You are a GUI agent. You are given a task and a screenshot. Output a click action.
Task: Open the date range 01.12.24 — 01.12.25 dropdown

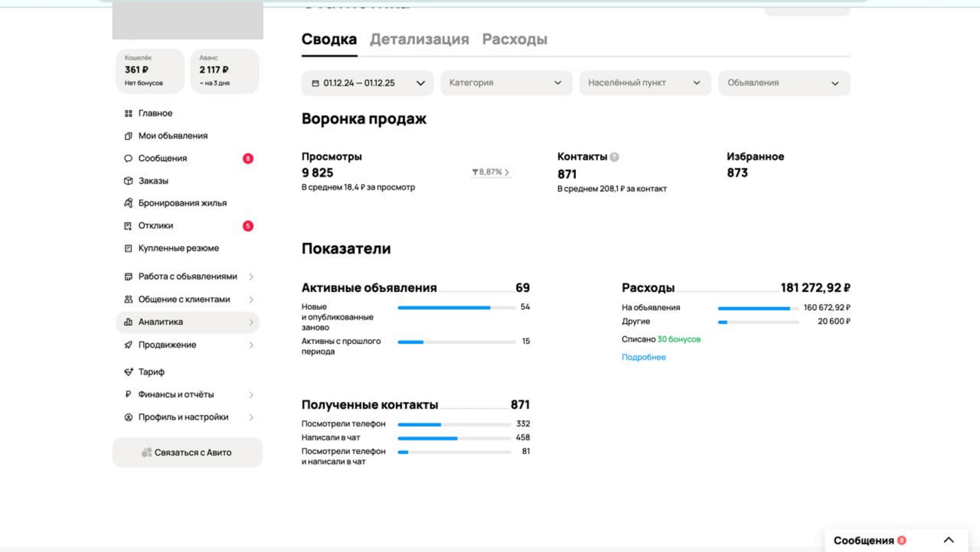(x=367, y=83)
